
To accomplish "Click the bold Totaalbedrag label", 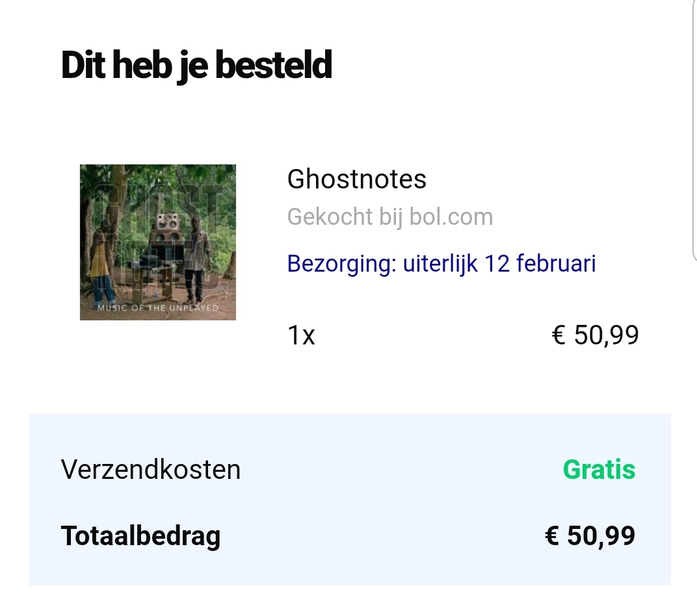I will click(140, 537).
